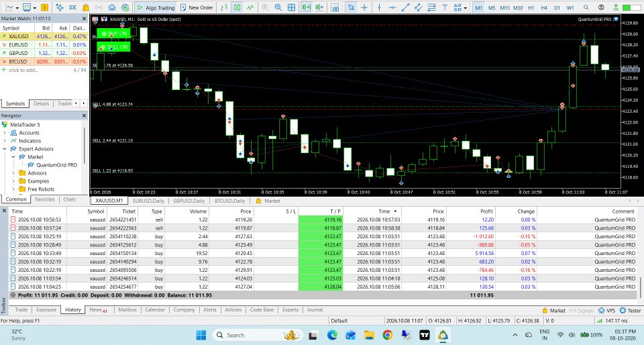This screenshot has width=644, height=345.
Task: Click the zoom in magnifier icon
Action: [x=265, y=7]
